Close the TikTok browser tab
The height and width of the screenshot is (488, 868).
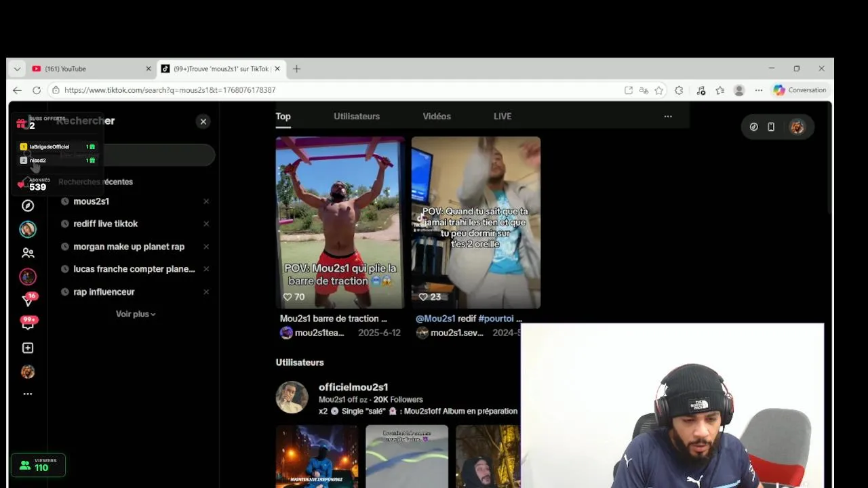point(277,68)
